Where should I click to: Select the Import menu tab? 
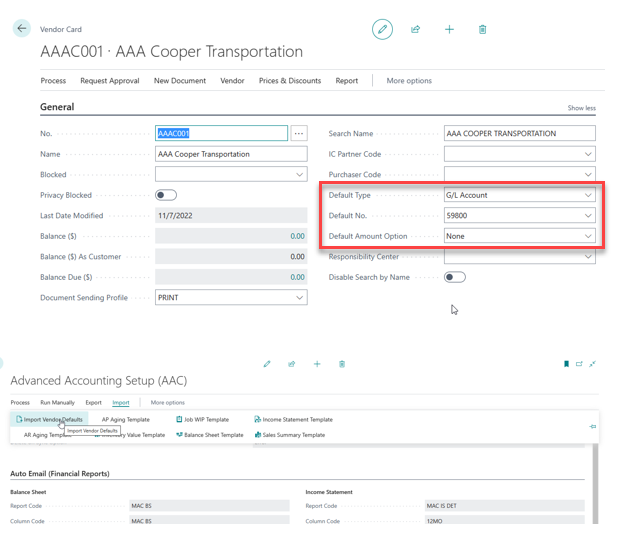click(x=121, y=402)
